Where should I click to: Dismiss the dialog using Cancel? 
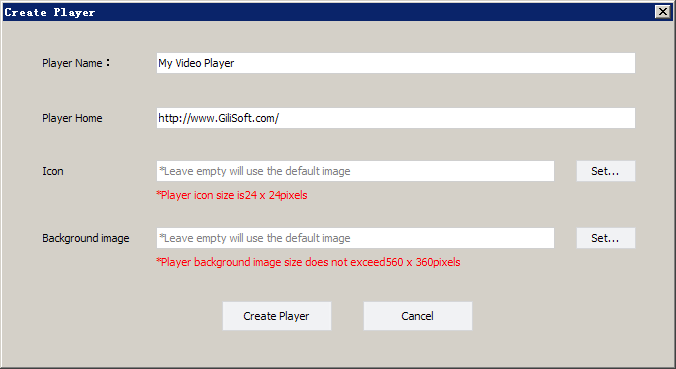click(x=418, y=316)
